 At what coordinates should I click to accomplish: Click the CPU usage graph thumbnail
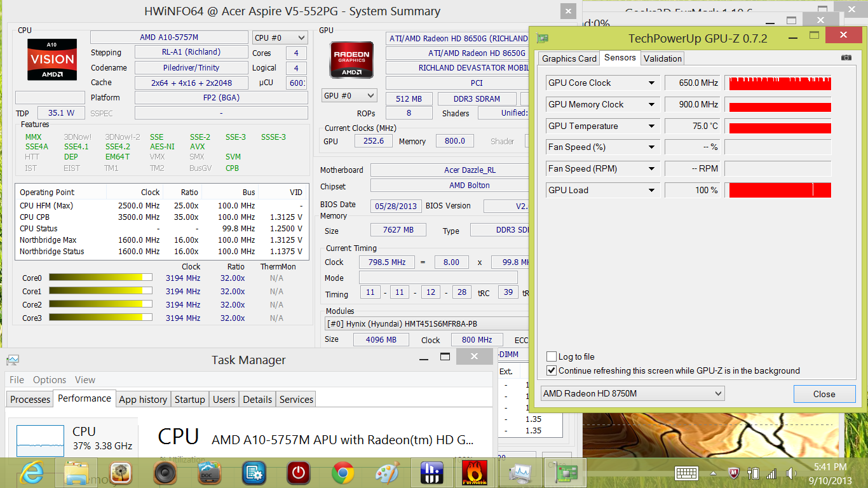tap(40, 441)
